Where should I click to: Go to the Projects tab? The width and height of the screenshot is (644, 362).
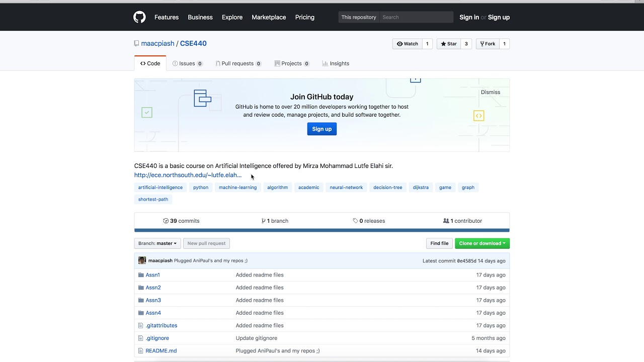coord(292,63)
